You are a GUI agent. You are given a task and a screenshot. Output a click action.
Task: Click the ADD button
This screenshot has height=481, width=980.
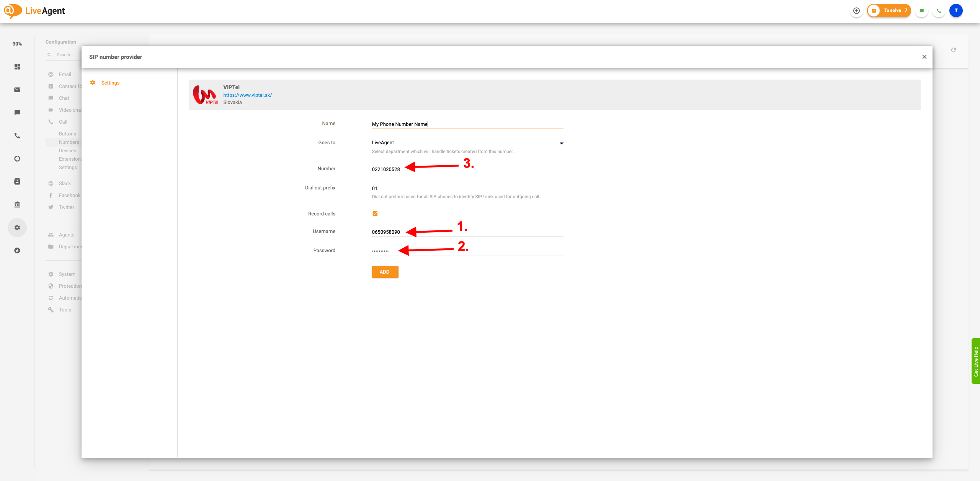(385, 272)
